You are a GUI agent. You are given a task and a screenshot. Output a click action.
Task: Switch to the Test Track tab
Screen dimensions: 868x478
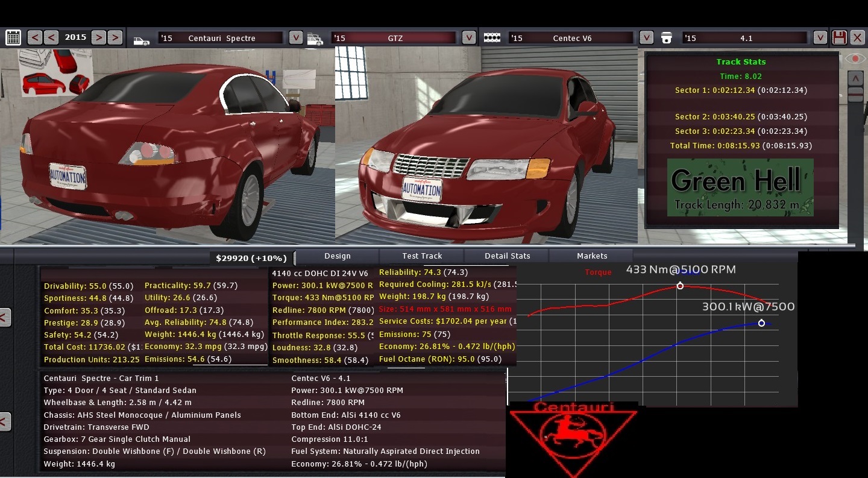coord(422,256)
